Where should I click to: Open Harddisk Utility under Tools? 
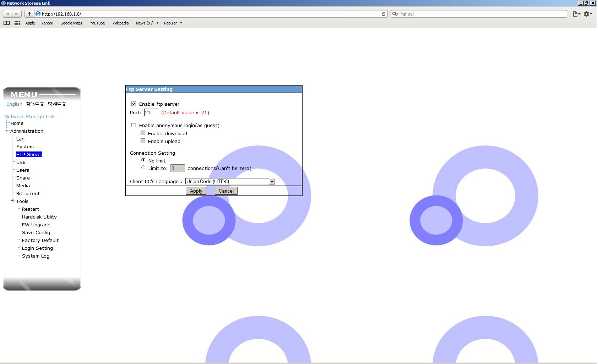coord(39,217)
